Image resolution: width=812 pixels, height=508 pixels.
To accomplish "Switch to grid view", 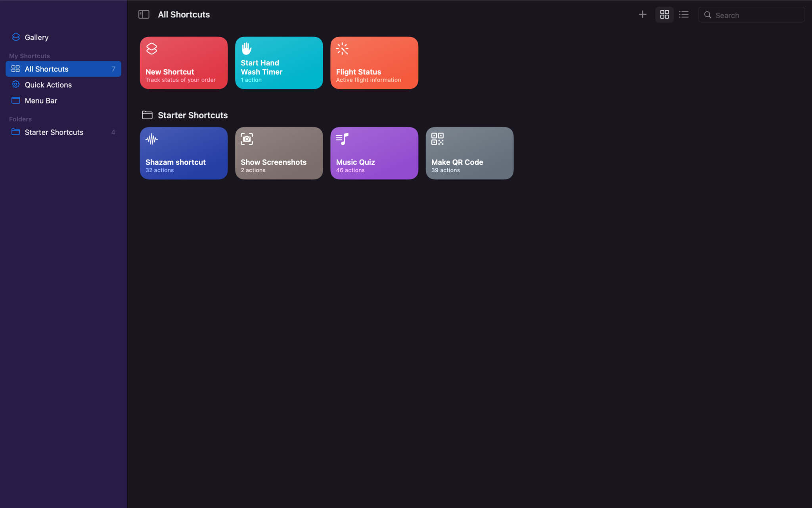I will pos(664,15).
